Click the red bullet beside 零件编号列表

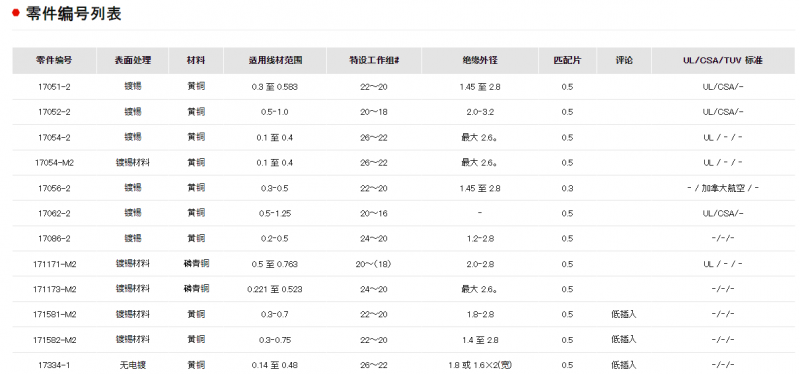16,13
